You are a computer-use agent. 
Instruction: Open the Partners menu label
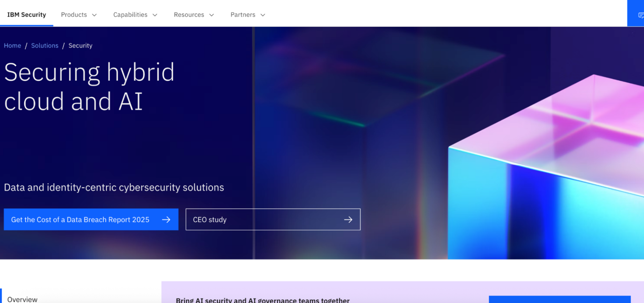tap(243, 15)
